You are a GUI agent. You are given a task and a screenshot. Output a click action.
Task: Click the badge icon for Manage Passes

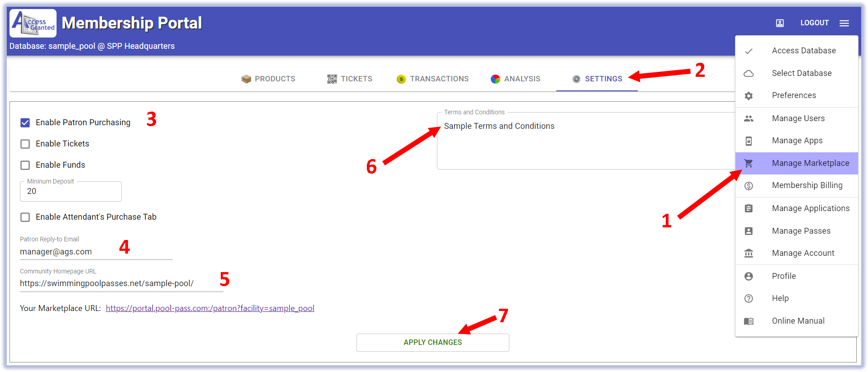click(x=749, y=231)
